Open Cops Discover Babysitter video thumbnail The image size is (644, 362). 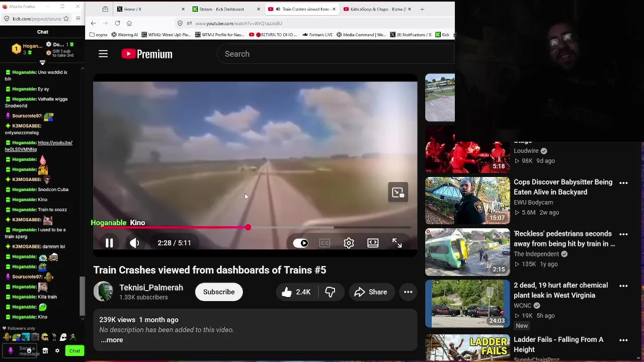(467, 201)
